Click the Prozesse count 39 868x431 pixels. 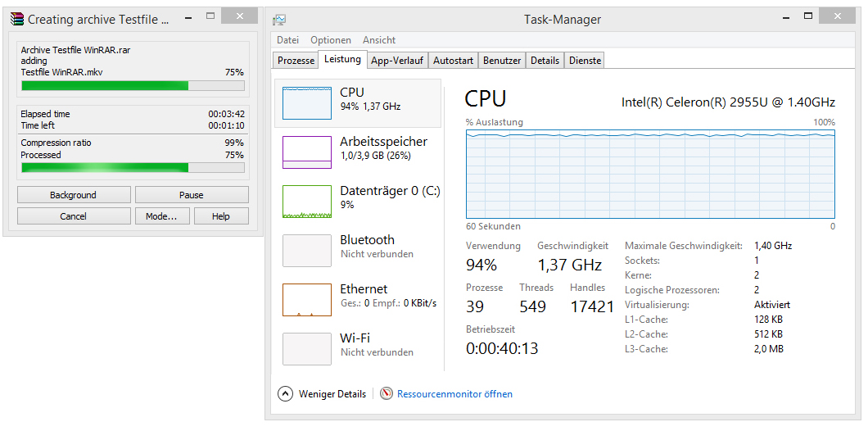(475, 306)
